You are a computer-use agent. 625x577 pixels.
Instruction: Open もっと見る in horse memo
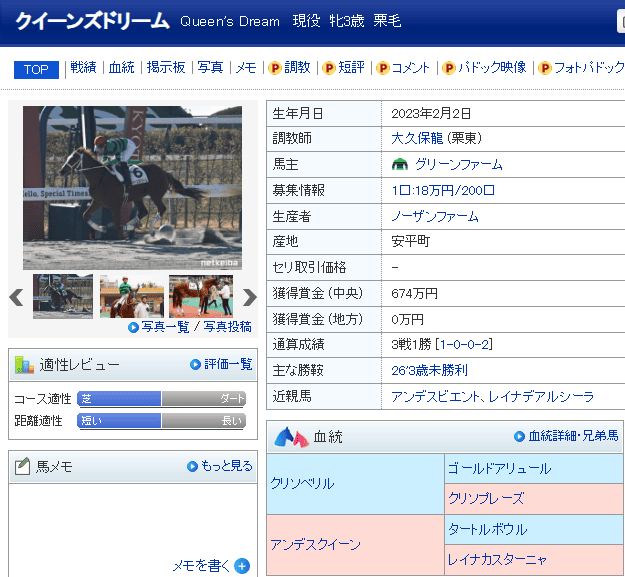227,466
